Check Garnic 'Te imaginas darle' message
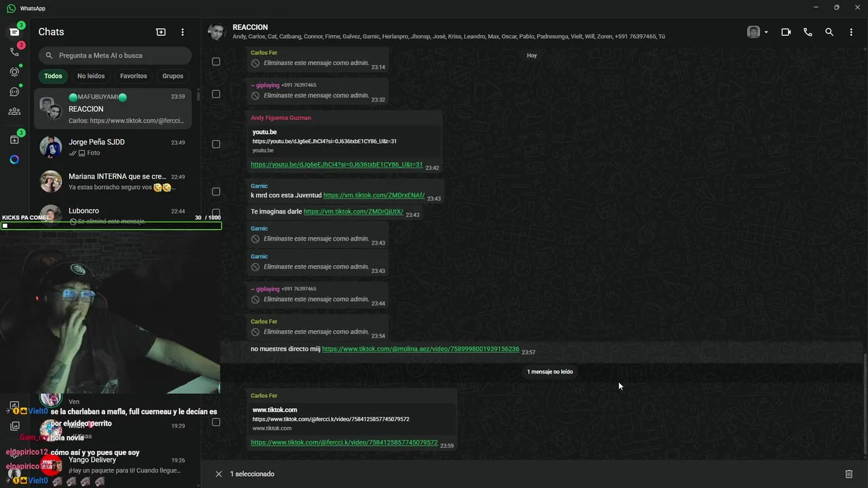Screen dimensions: 868x488 point(216,212)
